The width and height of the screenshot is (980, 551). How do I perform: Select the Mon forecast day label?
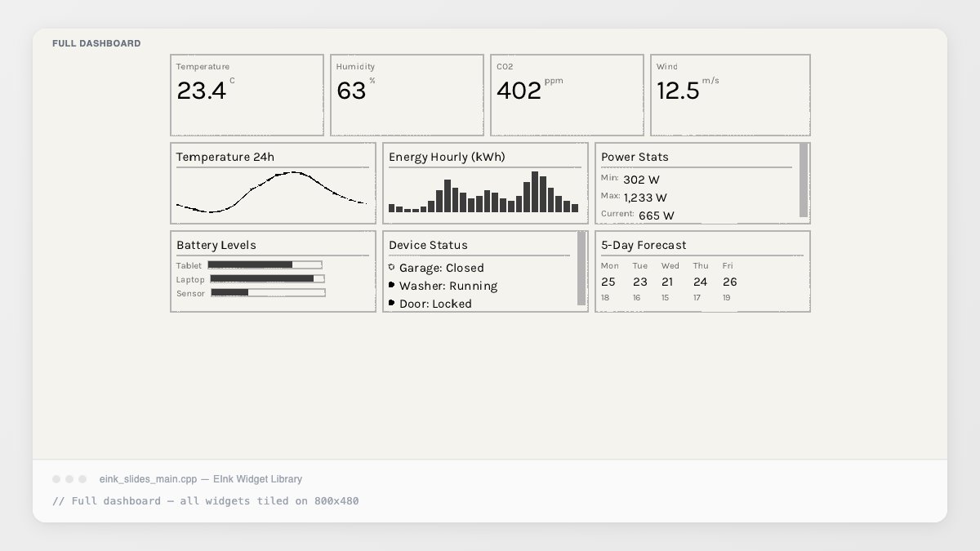[610, 266]
